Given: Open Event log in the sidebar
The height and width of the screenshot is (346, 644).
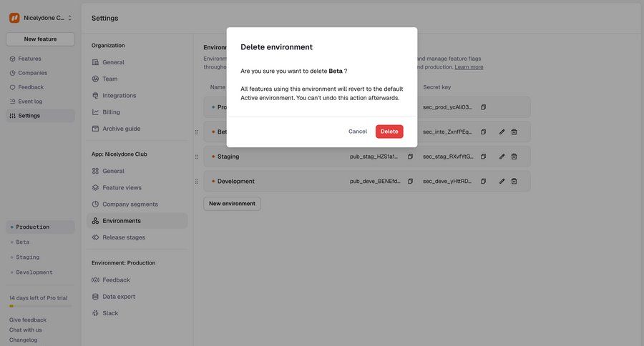Looking at the screenshot, I should click(40, 102).
